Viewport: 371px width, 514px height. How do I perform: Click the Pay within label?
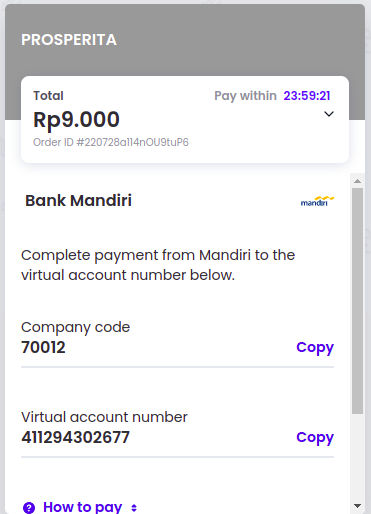(x=245, y=96)
